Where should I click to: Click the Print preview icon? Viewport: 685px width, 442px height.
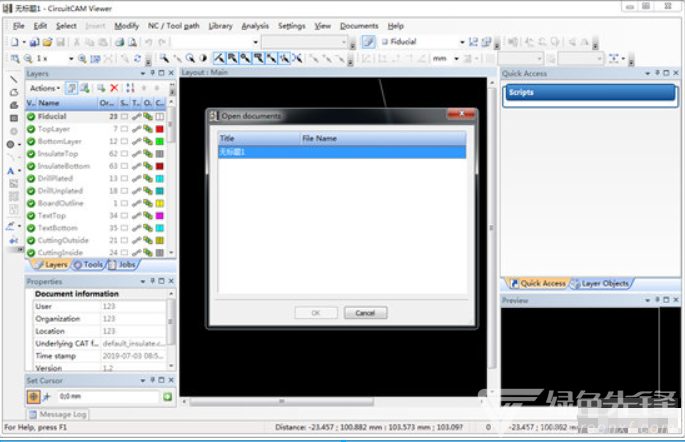pyautogui.click(x=132, y=42)
